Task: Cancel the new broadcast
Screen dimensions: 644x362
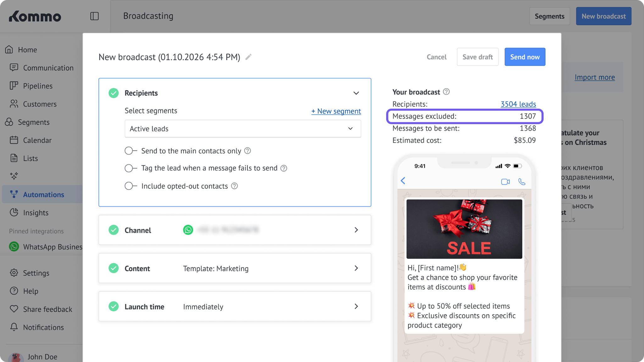Action: [x=436, y=57]
